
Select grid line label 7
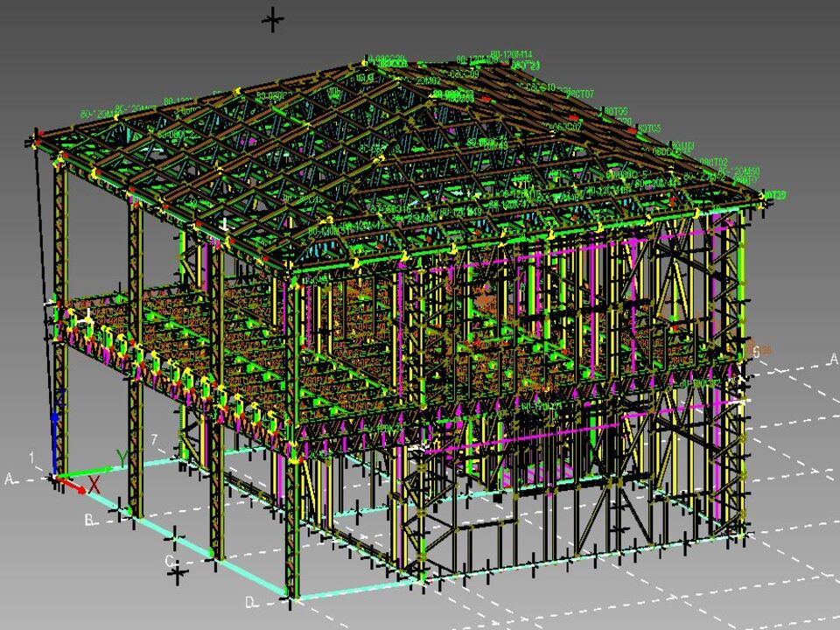[154, 439]
